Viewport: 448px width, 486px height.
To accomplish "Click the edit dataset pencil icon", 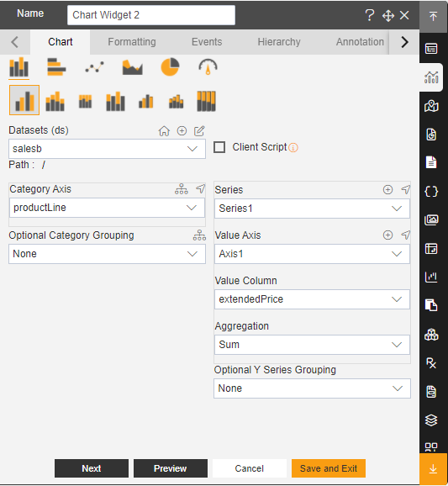I will tap(199, 131).
